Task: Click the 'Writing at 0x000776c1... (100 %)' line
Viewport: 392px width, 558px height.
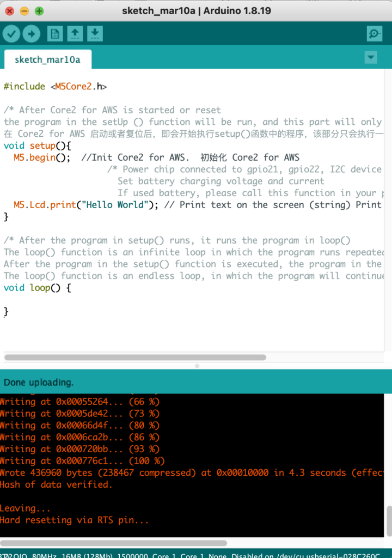Action: point(82,461)
